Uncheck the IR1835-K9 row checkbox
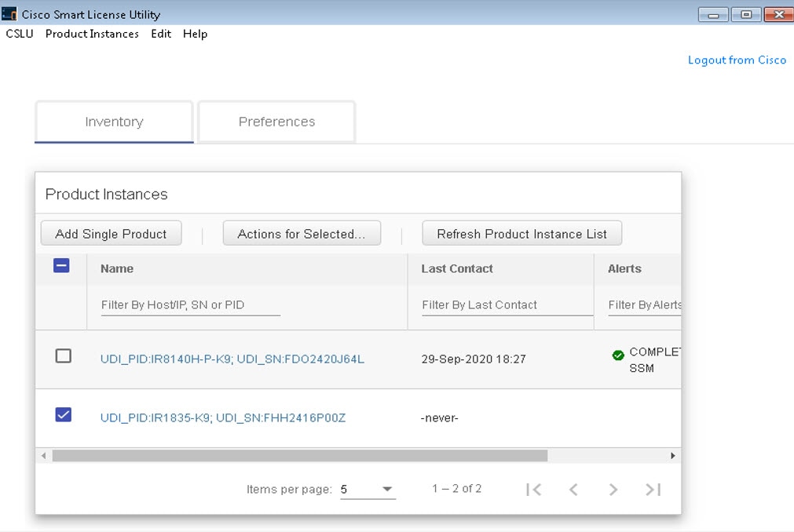 pyautogui.click(x=64, y=415)
